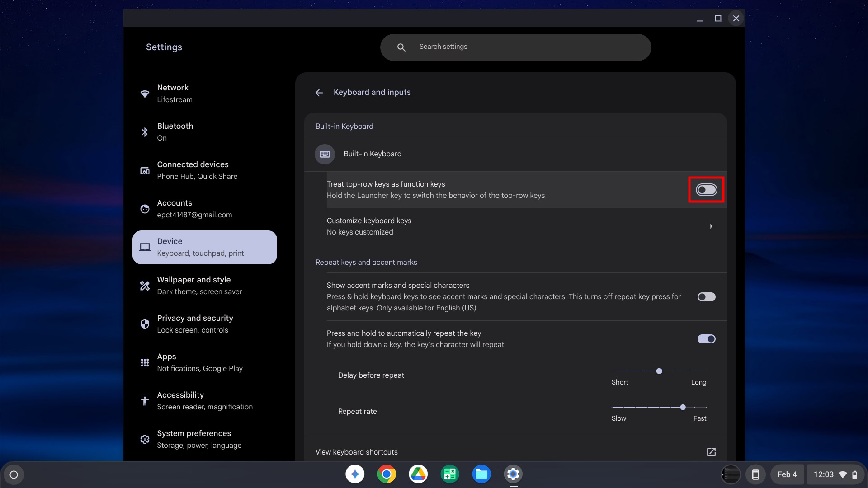Expand Customize keyboard keys

(711, 226)
